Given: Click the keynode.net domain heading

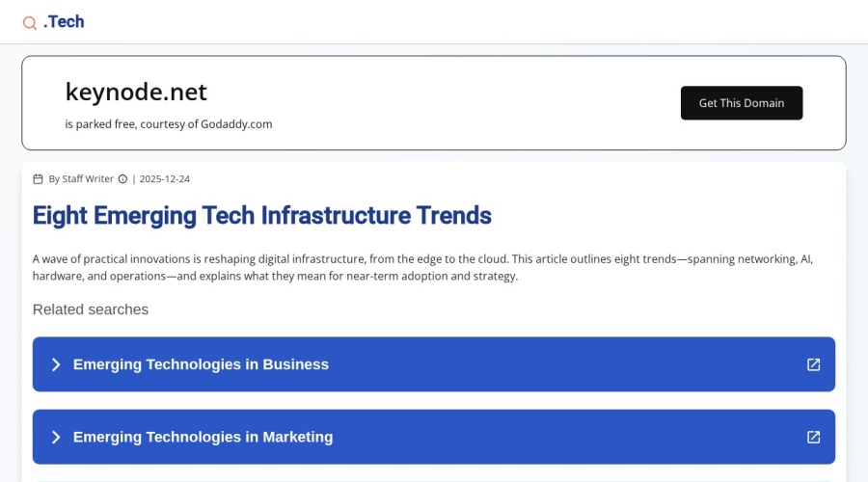Looking at the screenshot, I should (x=136, y=92).
